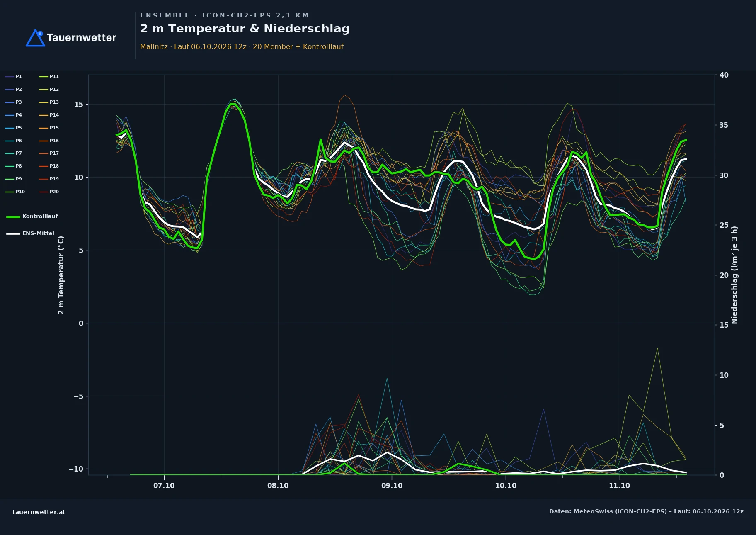Click the ENSEMBLE ICON-CH2-EPS 2,1 KM heading
756x535 pixels.
[x=225, y=15]
